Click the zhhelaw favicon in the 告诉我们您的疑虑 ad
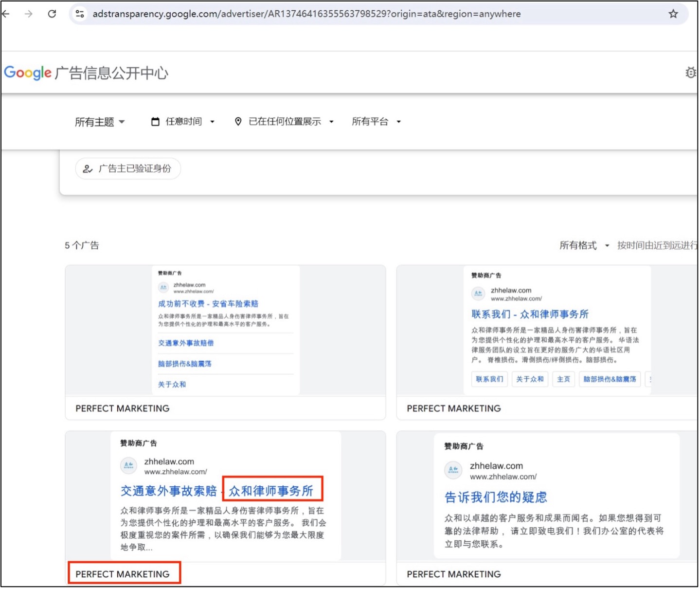This screenshot has height=589, width=700. click(x=453, y=470)
